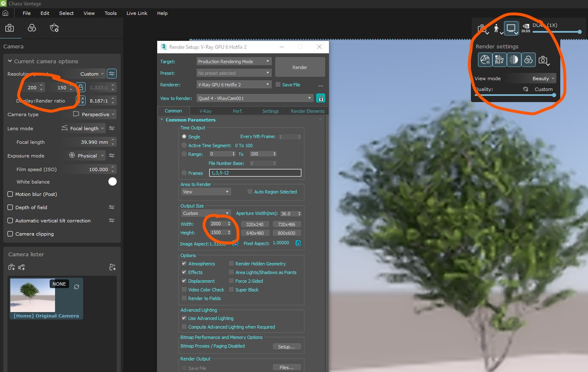Click the 320x240 preset button
Screen dimensions: 588x372
255,224
